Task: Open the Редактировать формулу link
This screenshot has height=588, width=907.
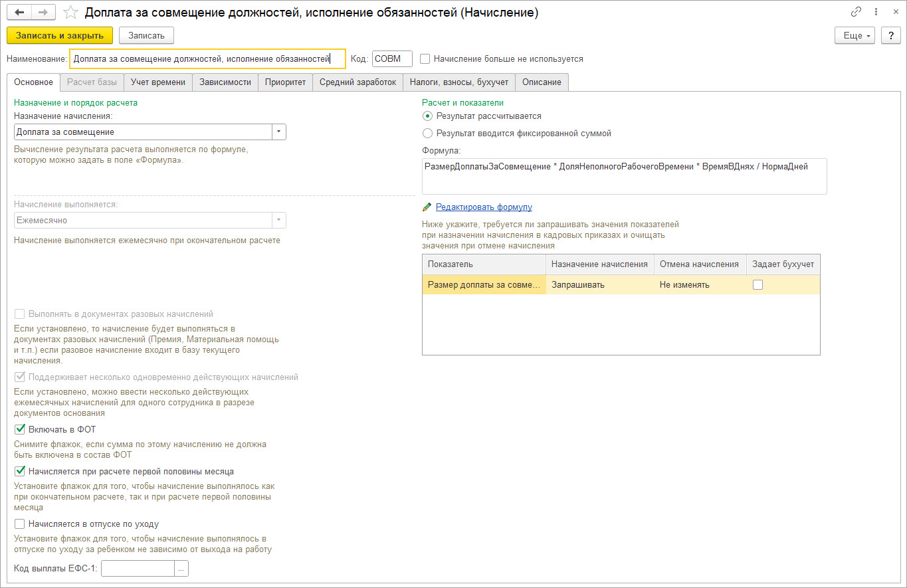Action: tap(484, 207)
